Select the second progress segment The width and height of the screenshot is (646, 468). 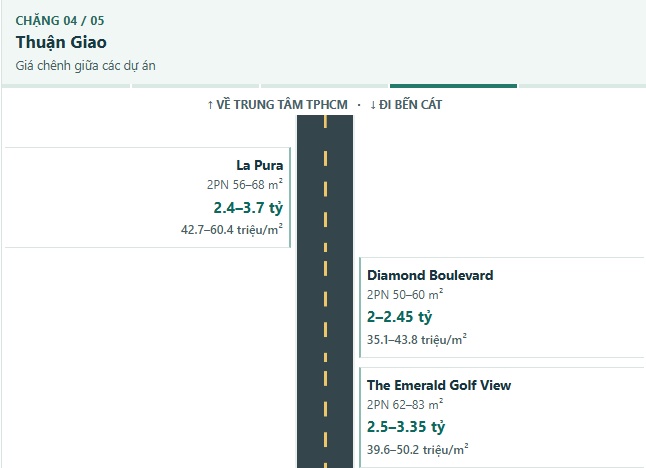tap(195, 86)
